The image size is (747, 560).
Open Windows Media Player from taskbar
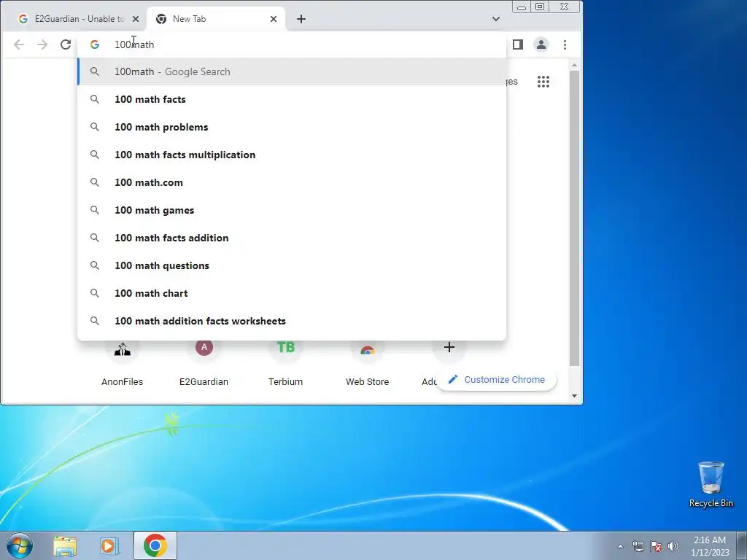coord(109,546)
